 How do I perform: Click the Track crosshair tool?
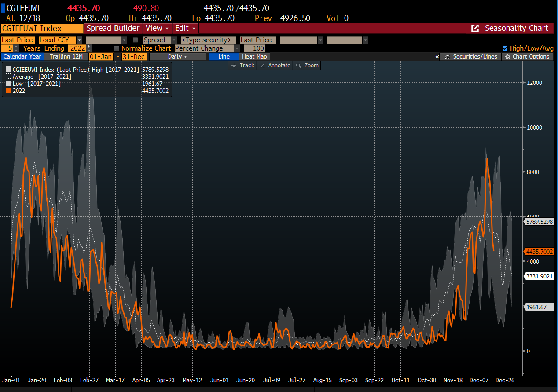coord(242,65)
